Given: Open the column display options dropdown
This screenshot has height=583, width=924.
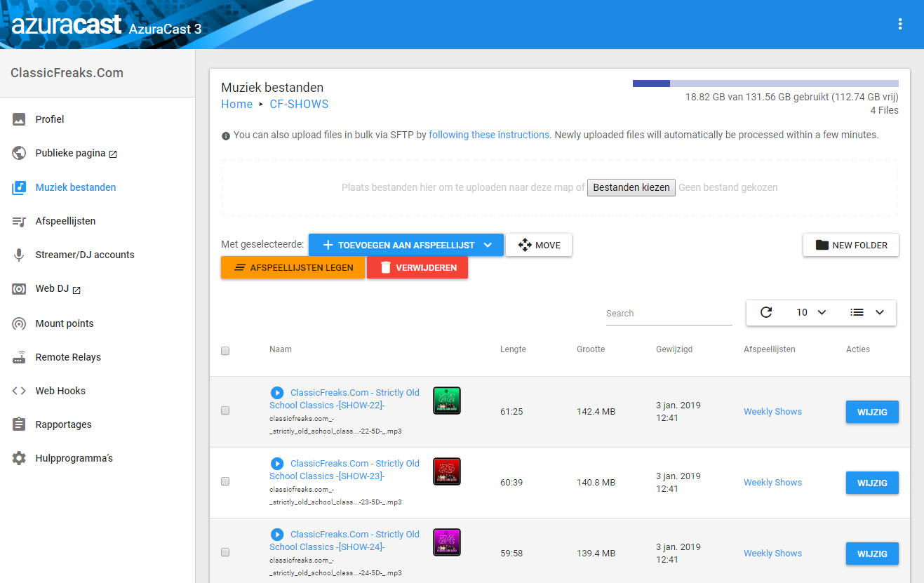Looking at the screenshot, I should pyautogui.click(x=867, y=312).
